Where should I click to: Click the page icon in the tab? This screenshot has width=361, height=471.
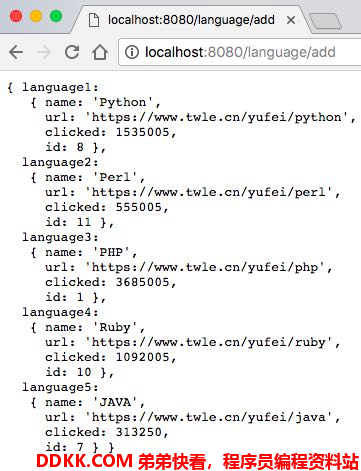tap(94, 20)
